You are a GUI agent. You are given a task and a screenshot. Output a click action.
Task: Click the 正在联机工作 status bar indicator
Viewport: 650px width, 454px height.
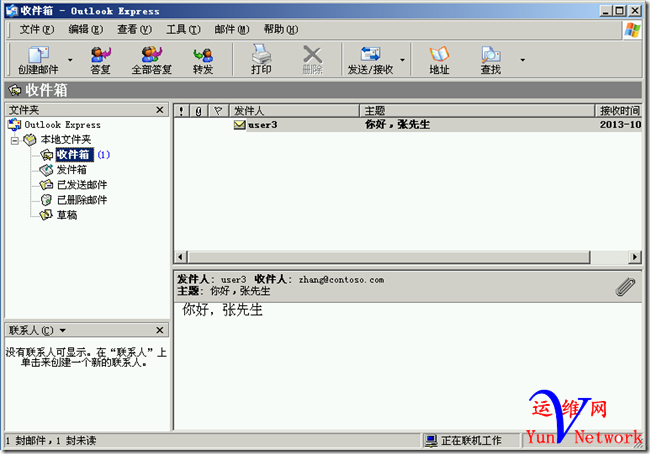(471, 440)
